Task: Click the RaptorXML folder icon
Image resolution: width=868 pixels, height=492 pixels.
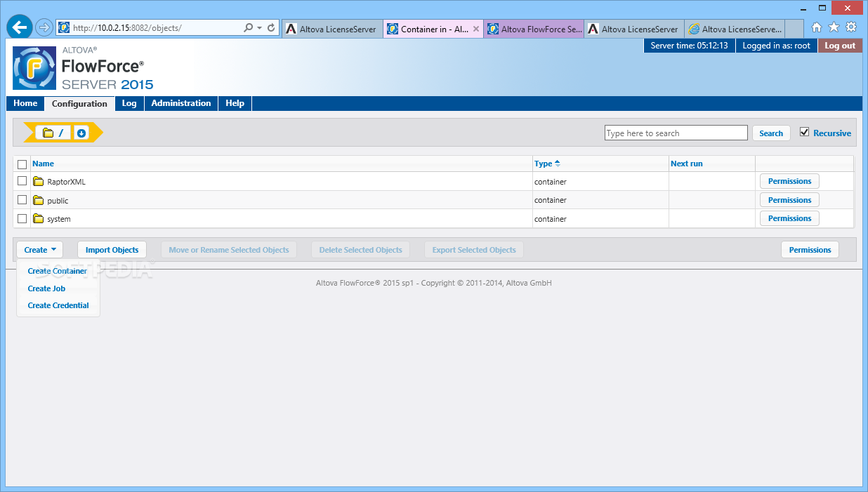Action: pyautogui.click(x=39, y=182)
